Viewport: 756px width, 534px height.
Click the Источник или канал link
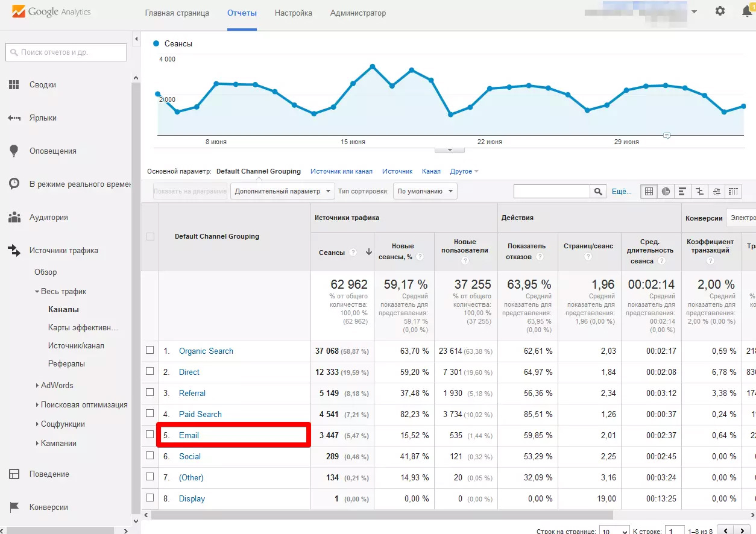(341, 171)
